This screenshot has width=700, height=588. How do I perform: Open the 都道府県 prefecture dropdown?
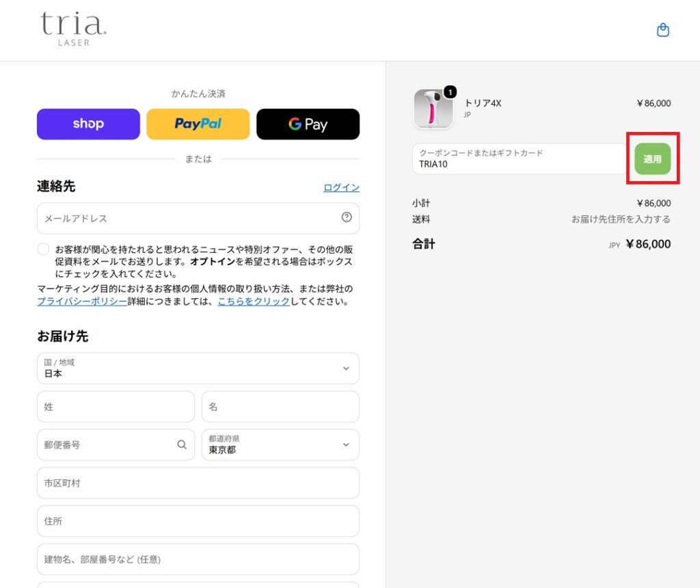coord(280,444)
